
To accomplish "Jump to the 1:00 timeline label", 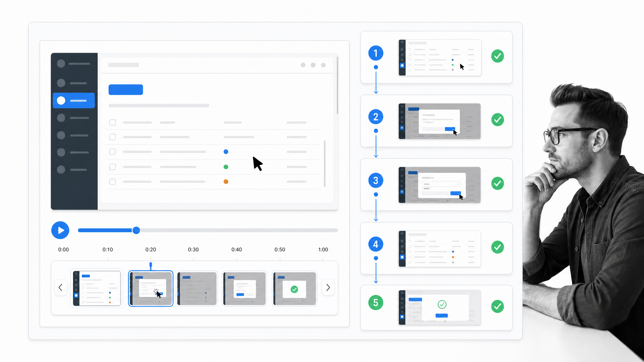I will point(323,250).
